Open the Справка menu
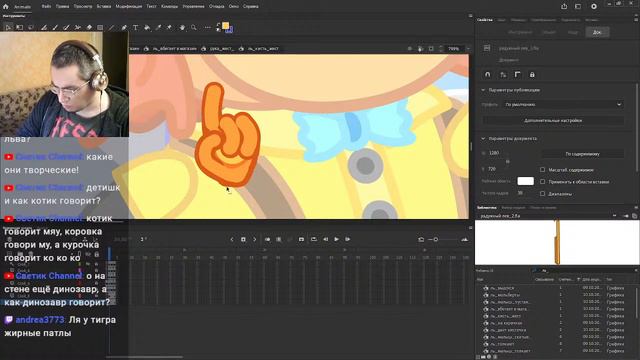The width and height of the screenshot is (640, 360). tap(250, 7)
